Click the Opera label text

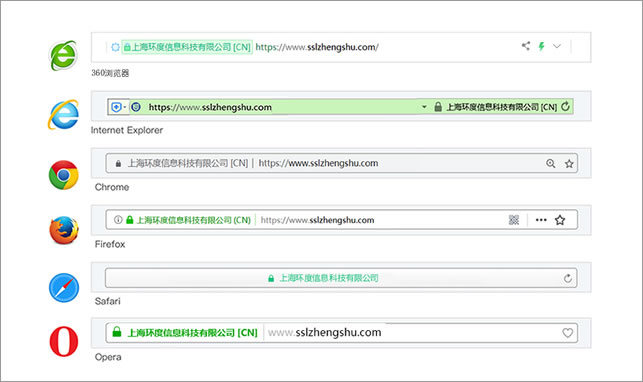108,357
